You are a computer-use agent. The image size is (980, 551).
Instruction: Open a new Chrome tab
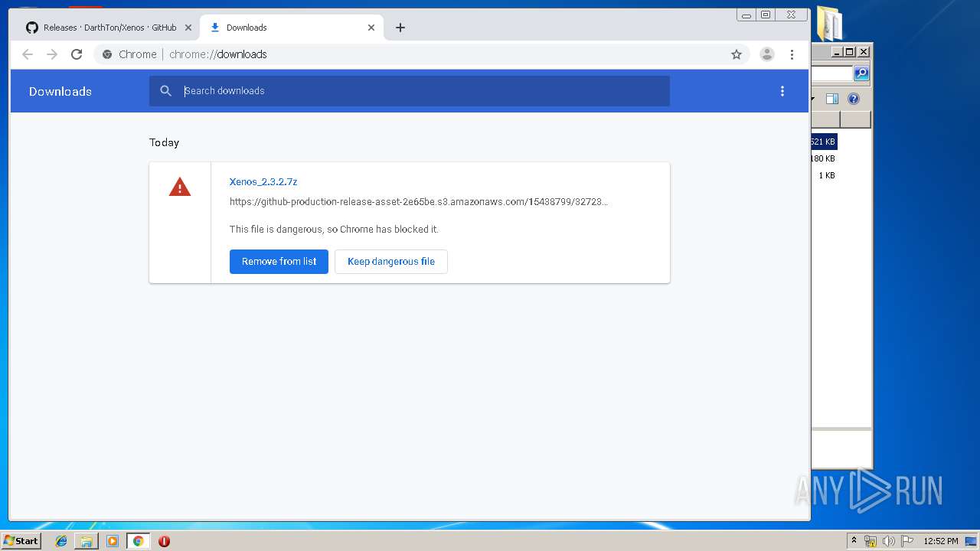click(400, 28)
